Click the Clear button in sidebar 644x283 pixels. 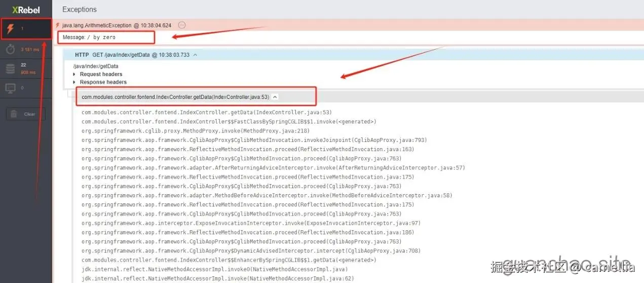pyautogui.click(x=25, y=114)
